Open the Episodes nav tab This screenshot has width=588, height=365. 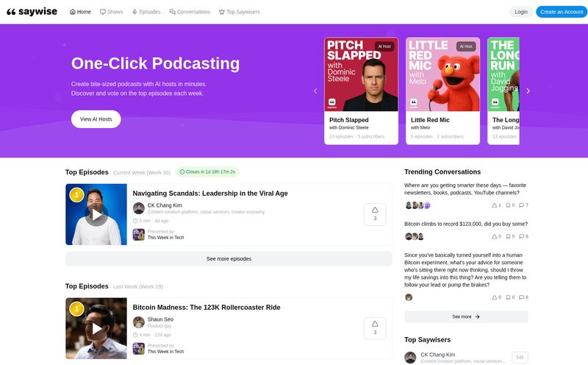tap(146, 12)
